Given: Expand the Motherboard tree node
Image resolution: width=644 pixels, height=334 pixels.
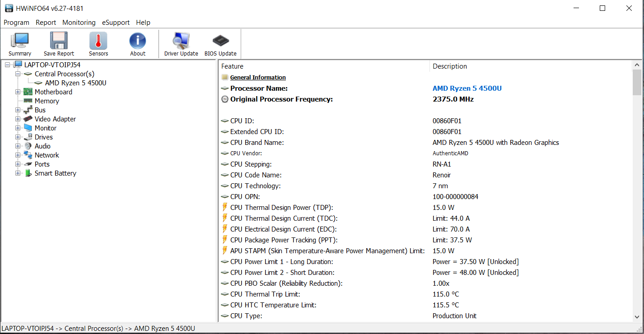Looking at the screenshot, I should pyautogui.click(x=18, y=92).
